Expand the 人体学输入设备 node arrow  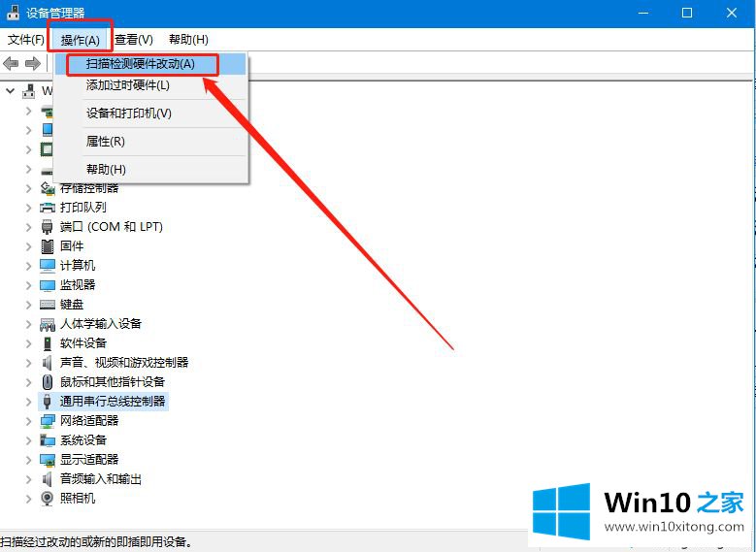click(x=28, y=324)
